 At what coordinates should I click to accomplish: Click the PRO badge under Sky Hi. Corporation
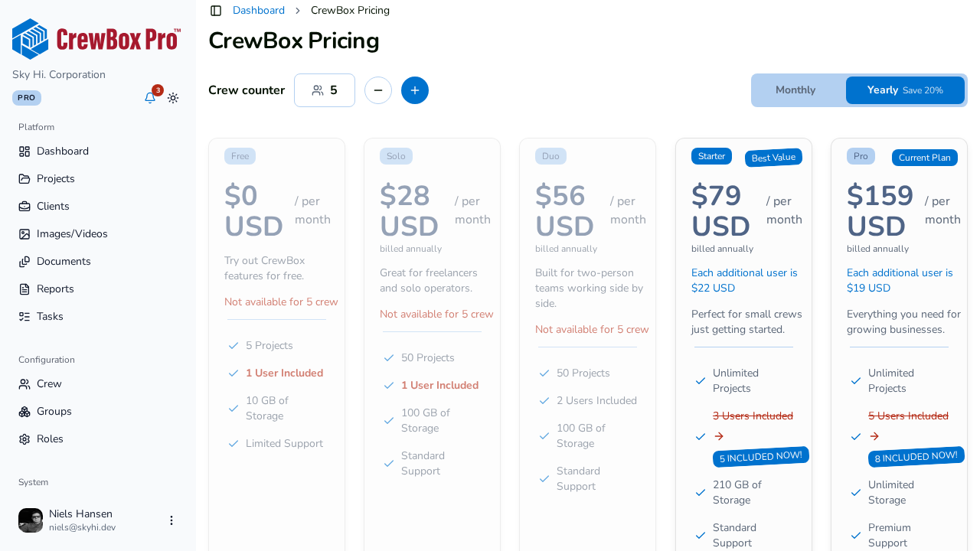(27, 98)
